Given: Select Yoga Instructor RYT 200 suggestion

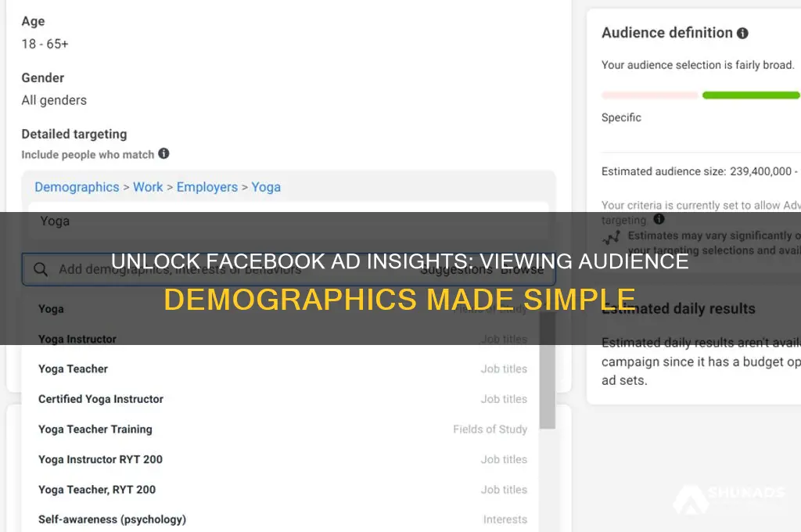Looking at the screenshot, I should (282, 459).
